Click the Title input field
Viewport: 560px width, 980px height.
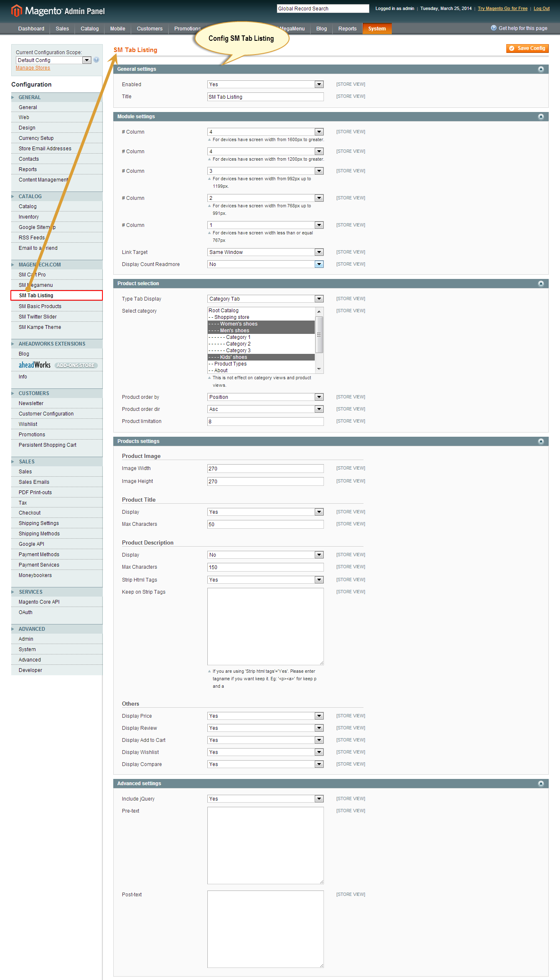[265, 97]
